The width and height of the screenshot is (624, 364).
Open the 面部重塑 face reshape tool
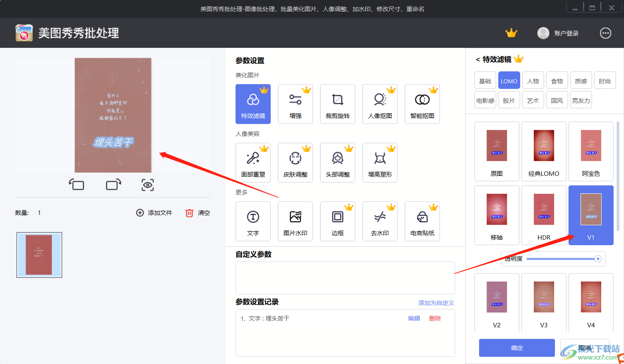click(253, 163)
